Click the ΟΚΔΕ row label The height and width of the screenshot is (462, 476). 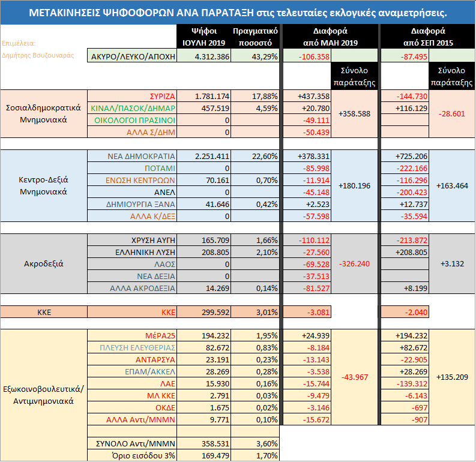pos(132,407)
